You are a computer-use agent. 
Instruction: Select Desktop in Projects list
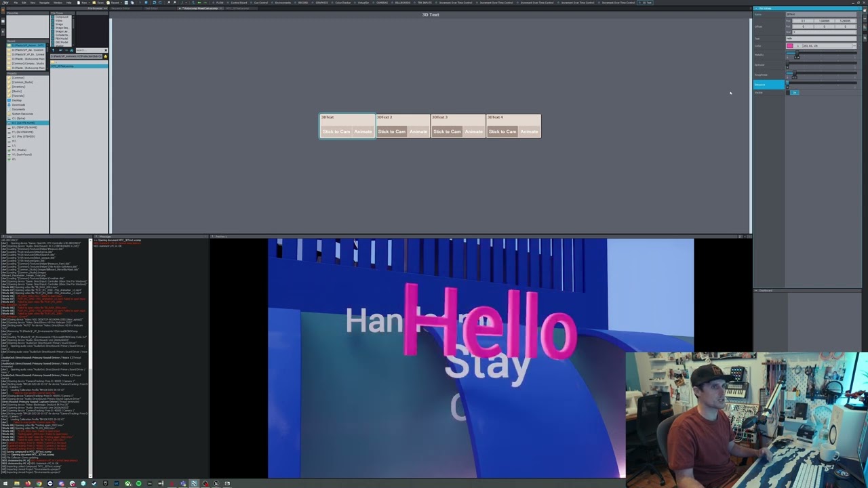click(x=16, y=100)
